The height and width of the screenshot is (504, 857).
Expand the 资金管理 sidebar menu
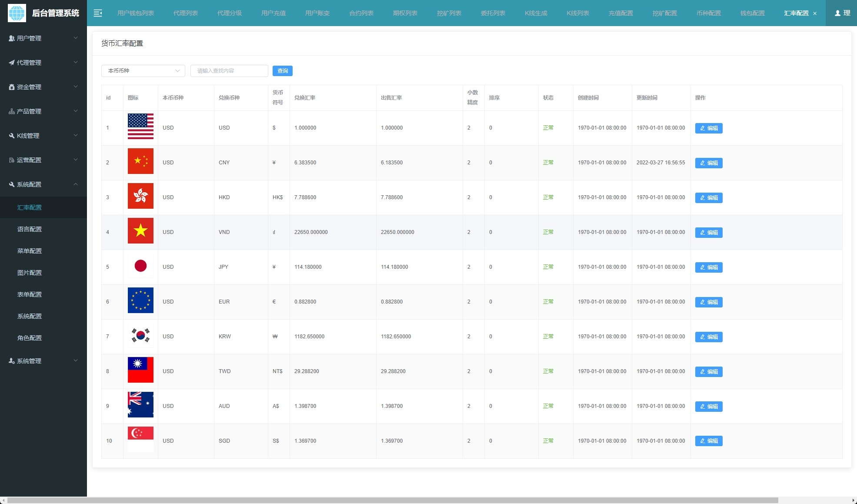pos(43,87)
